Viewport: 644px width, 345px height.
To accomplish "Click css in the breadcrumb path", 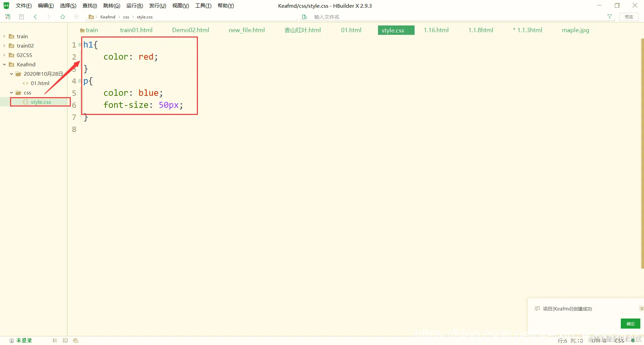I will (x=126, y=17).
